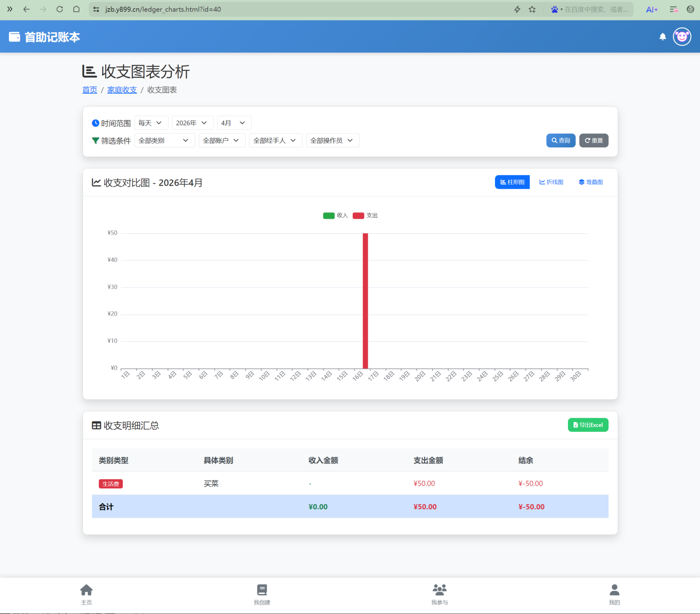Click the notification bell icon
Viewport: 700px width, 614px height.
click(x=663, y=37)
